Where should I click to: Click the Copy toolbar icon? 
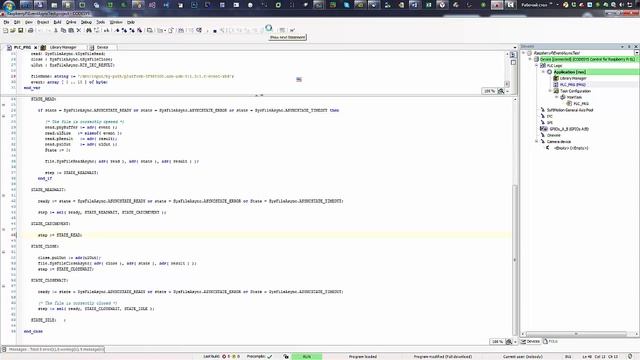[x=63, y=30]
